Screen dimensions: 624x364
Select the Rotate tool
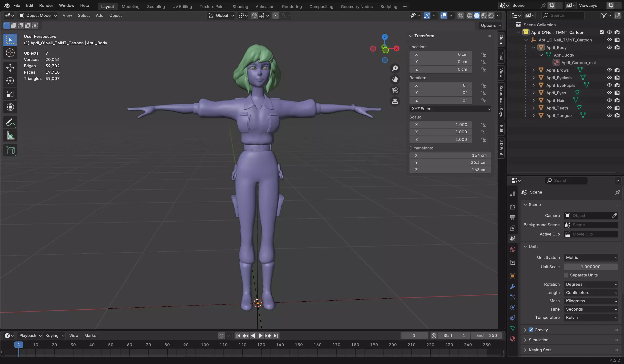[10, 81]
